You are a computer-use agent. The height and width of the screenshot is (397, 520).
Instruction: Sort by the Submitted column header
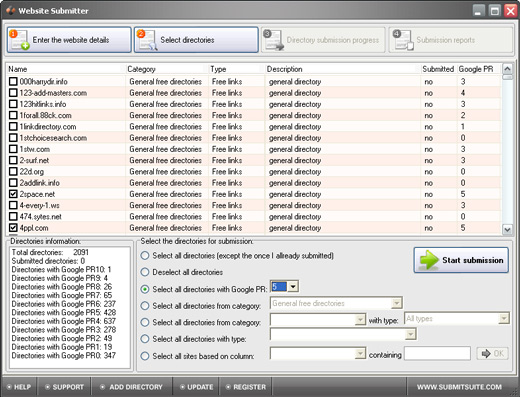pyautogui.click(x=438, y=69)
